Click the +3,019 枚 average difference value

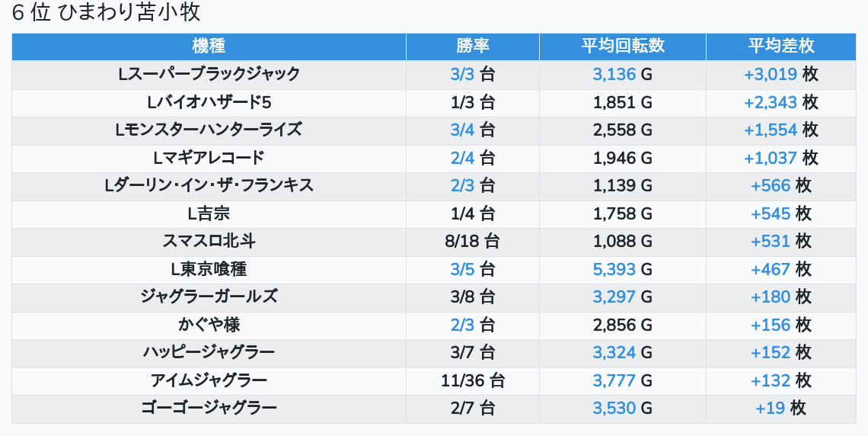pyautogui.click(x=780, y=74)
